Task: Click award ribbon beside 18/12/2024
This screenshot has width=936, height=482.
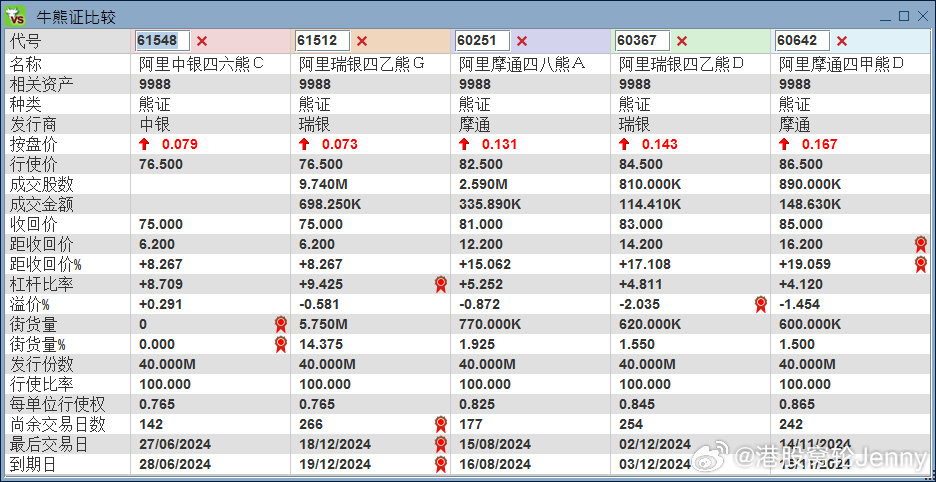Action: pyautogui.click(x=441, y=444)
